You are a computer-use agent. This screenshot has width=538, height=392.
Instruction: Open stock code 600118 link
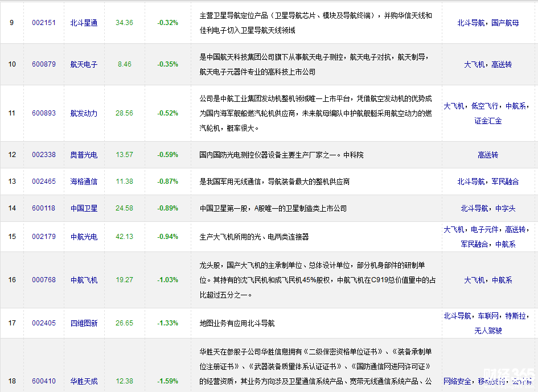pyautogui.click(x=44, y=208)
